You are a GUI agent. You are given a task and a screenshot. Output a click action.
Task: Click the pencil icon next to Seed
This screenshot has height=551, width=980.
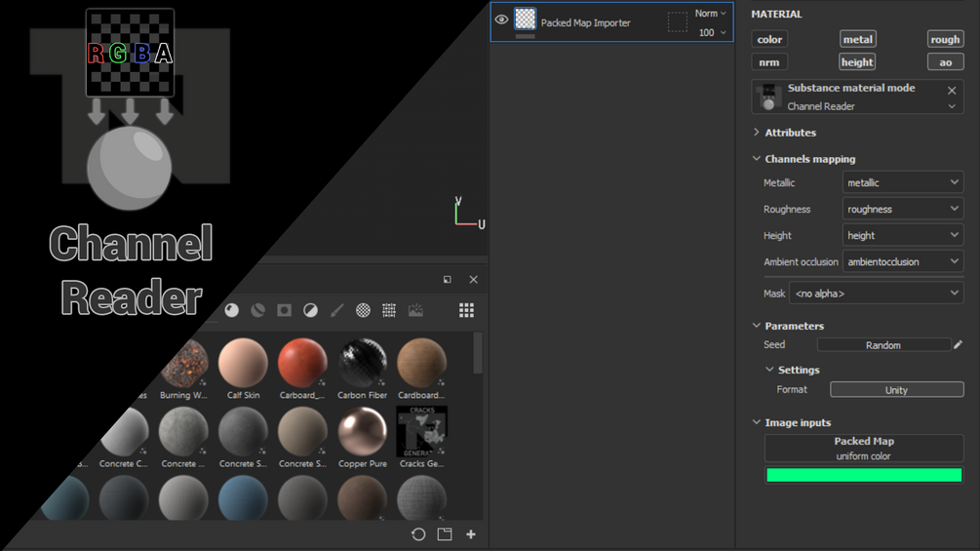tap(959, 344)
